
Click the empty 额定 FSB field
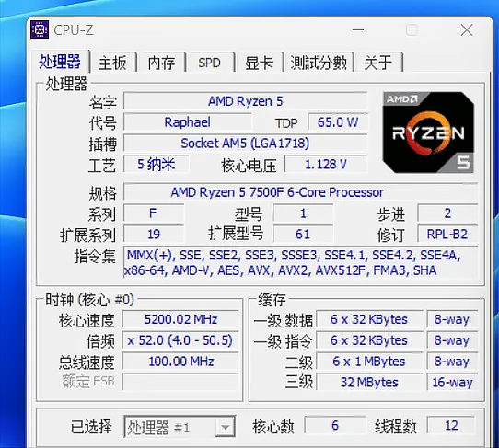coord(180,382)
